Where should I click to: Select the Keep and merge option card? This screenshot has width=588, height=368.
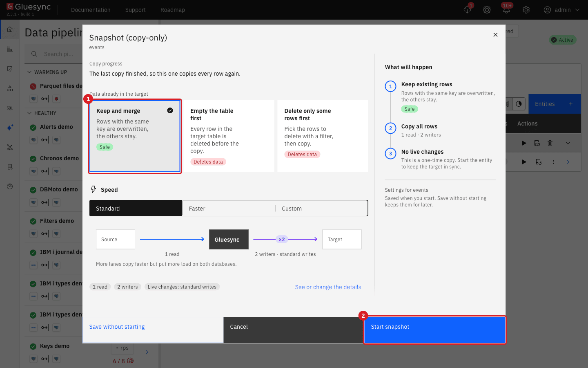(135, 136)
